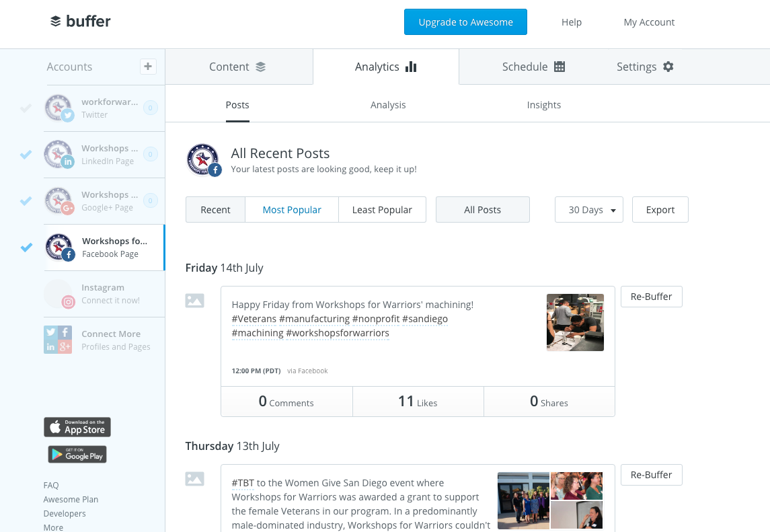Open the Awesome Plan link
This screenshot has height=532, width=770.
click(71, 500)
